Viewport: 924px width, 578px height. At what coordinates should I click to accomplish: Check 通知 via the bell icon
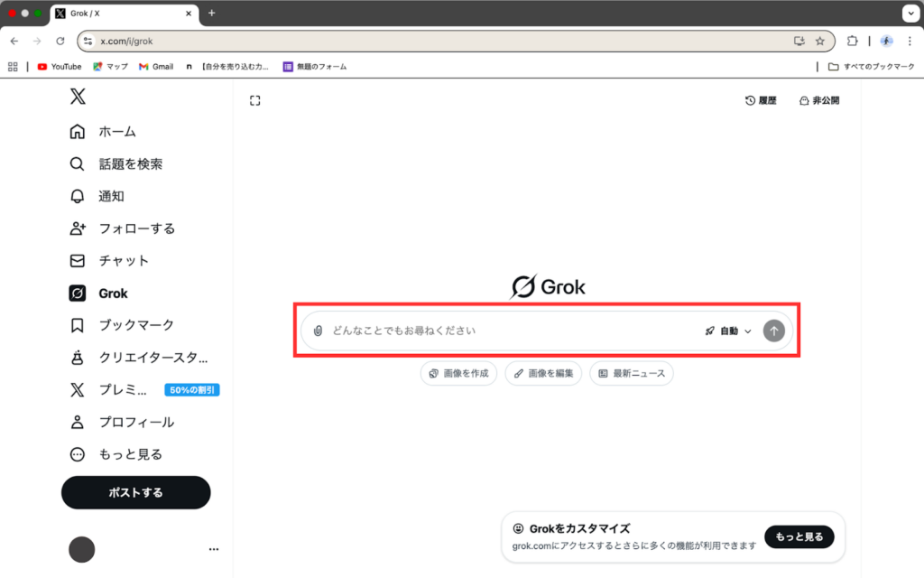coord(77,196)
